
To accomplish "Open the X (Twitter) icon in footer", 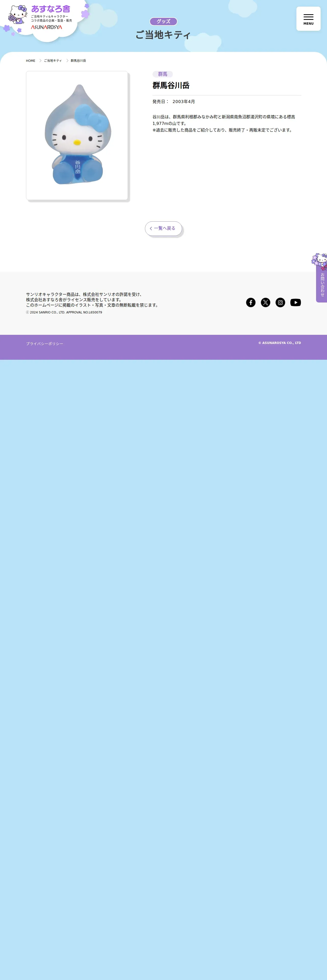I will click(266, 302).
